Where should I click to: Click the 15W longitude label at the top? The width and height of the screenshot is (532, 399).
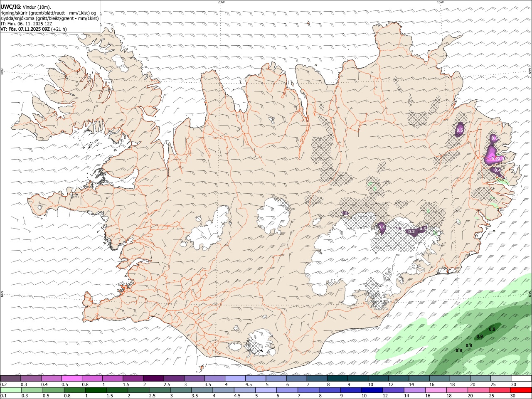[440, 2]
